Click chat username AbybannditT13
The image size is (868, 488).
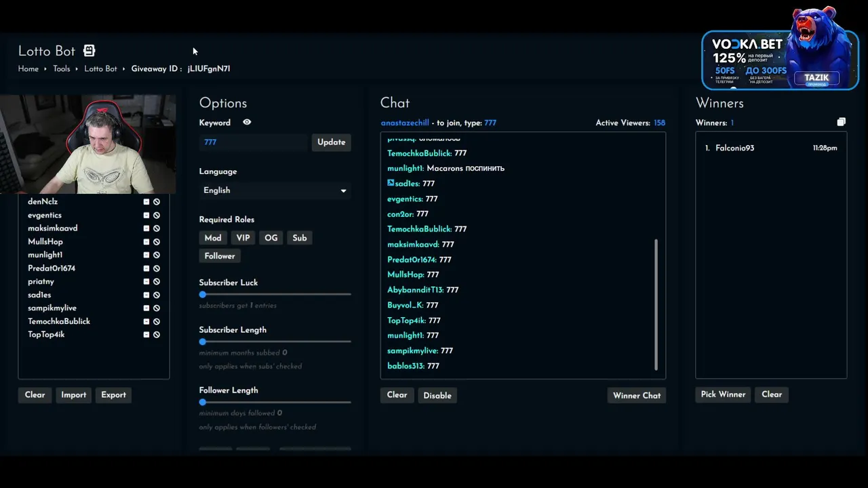coord(415,290)
